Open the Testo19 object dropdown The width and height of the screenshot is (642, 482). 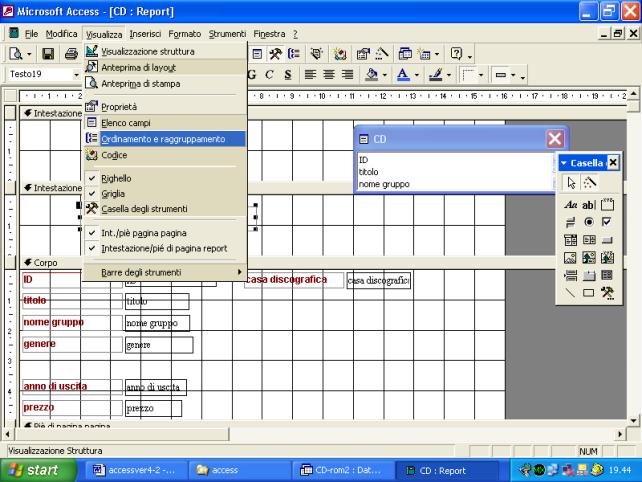point(76,75)
